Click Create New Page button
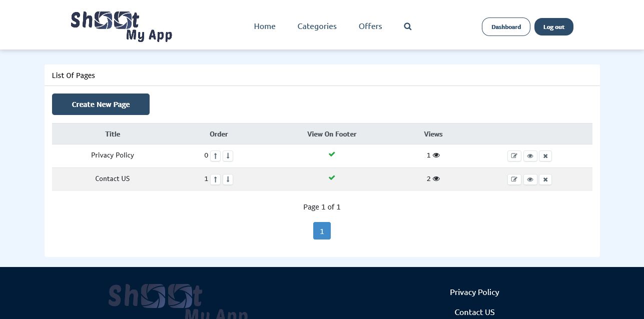This screenshot has width=644, height=319. click(x=101, y=104)
